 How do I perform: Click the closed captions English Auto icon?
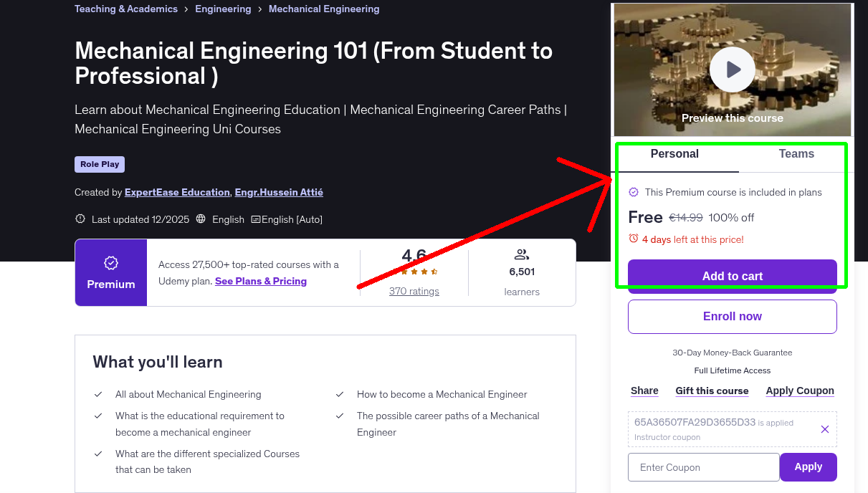[x=255, y=219]
